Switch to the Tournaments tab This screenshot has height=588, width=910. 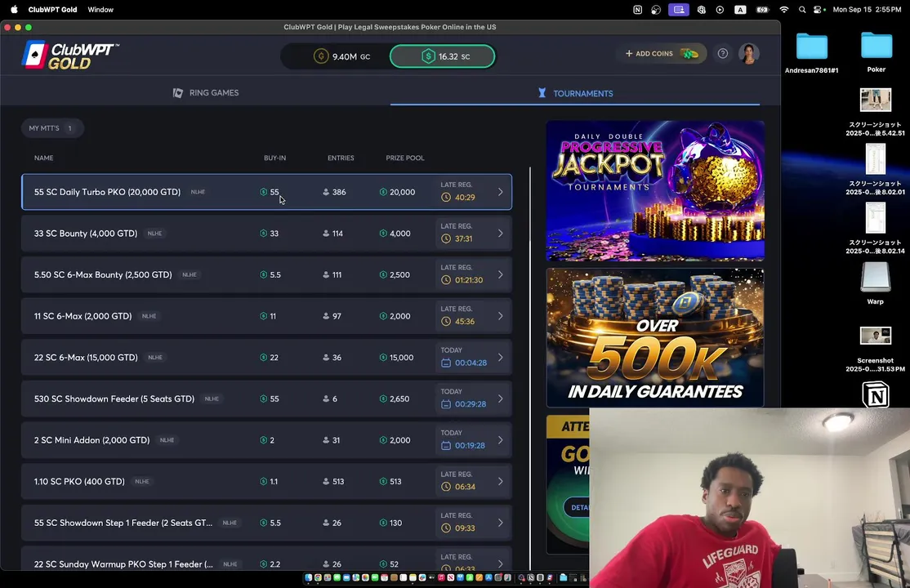click(x=575, y=93)
